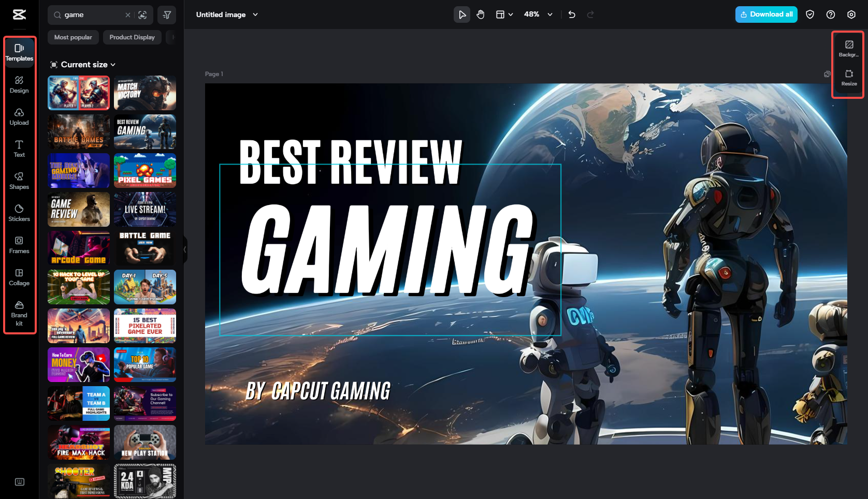This screenshot has width=868, height=499.
Task: Redo the last action
Action: [x=590, y=14]
